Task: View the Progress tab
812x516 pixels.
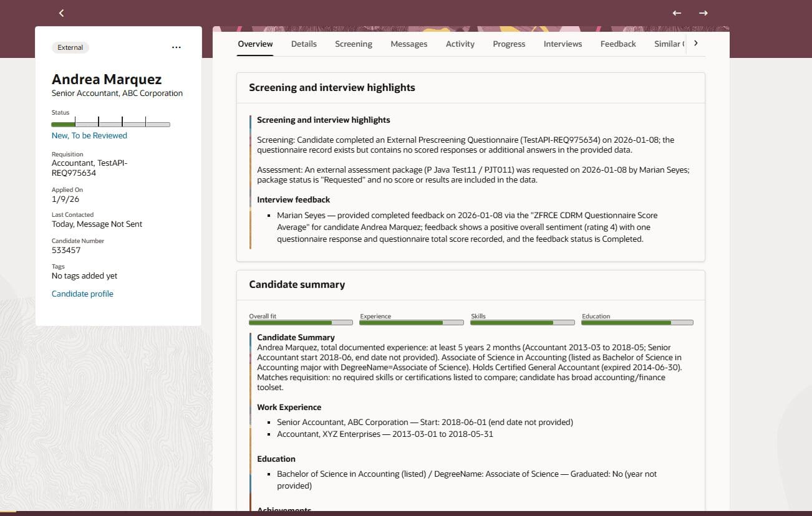Action: coord(509,44)
